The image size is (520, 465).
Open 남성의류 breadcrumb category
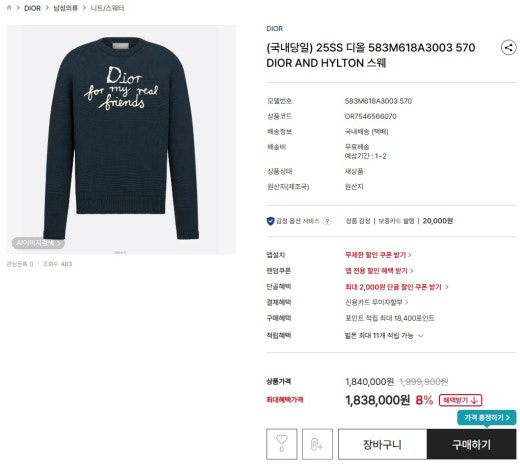pos(65,8)
